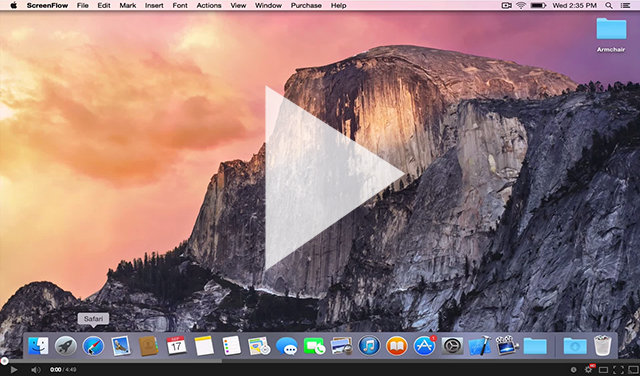This screenshot has width=640, height=376.
Task: Open the Insert menu
Action: click(x=154, y=5)
